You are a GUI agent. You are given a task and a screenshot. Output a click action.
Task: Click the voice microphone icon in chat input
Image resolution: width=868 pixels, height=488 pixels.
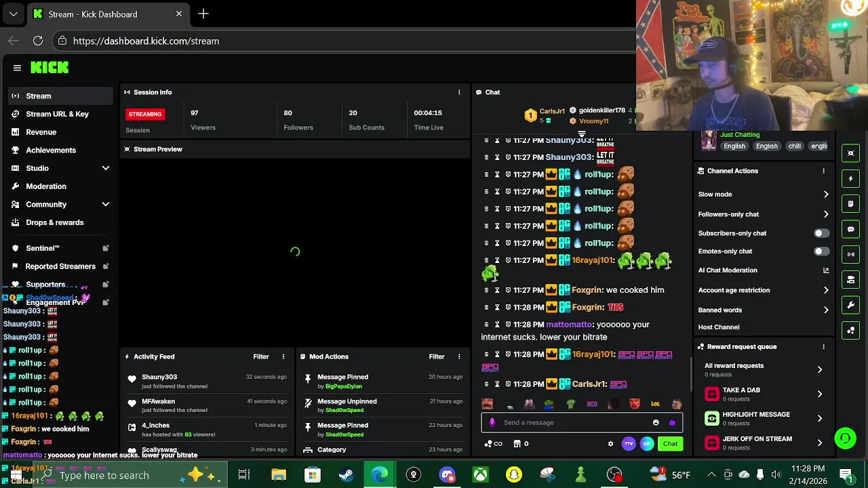point(492,422)
